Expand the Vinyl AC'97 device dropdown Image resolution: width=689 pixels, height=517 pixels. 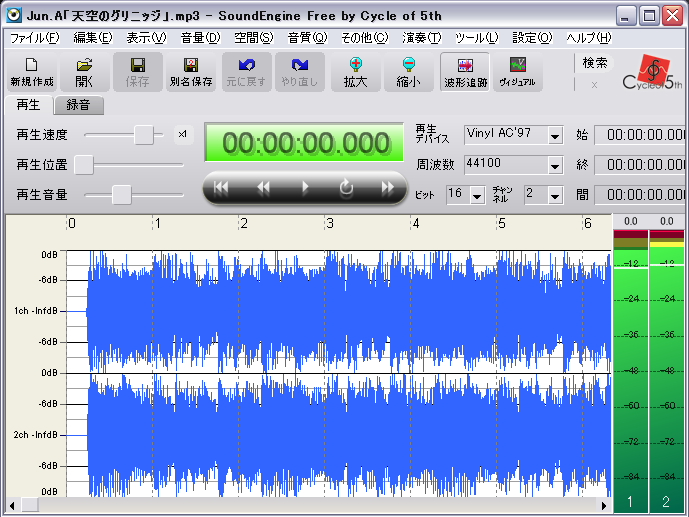pyautogui.click(x=555, y=136)
